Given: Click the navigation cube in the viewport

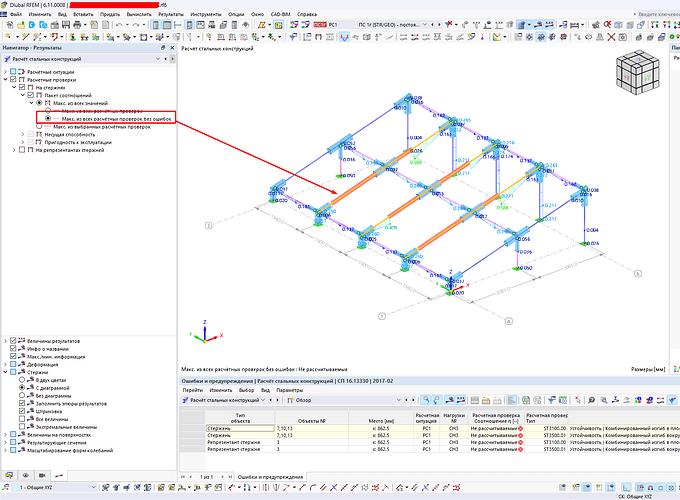Looking at the screenshot, I should click(638, 72).
